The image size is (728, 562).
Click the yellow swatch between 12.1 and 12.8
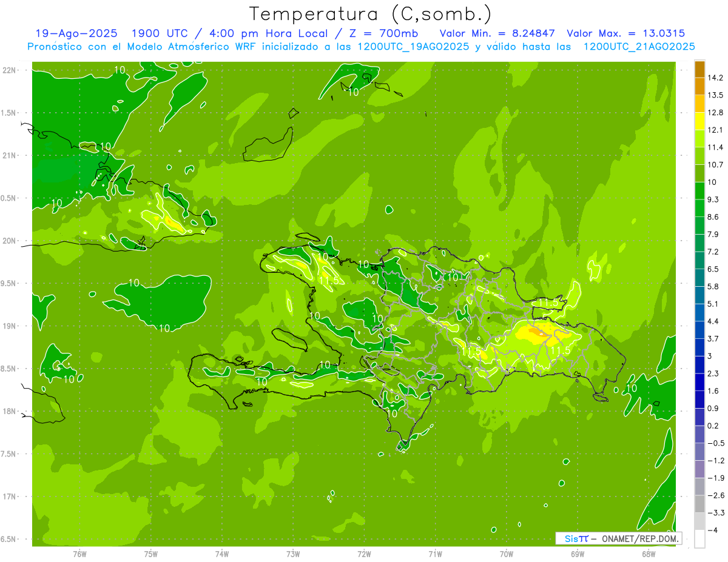coord(699,121)
